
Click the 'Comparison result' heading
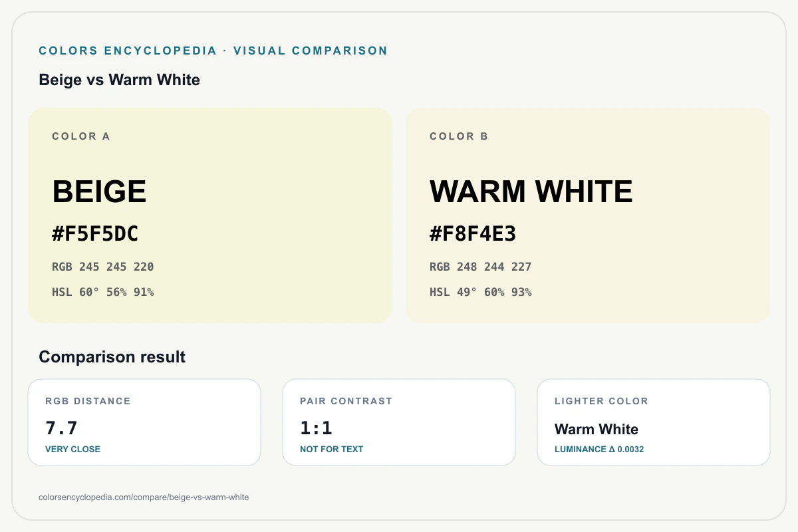click(112, 357)
